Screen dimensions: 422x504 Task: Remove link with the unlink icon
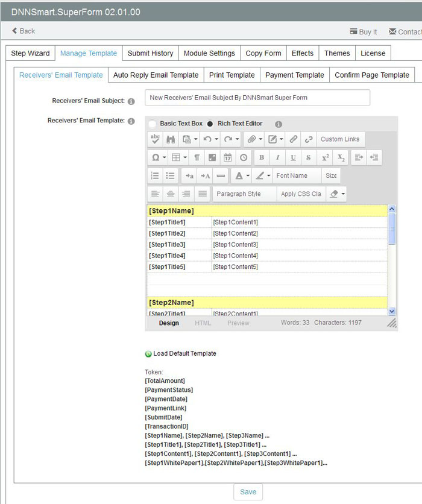click(x=309, y=139)
